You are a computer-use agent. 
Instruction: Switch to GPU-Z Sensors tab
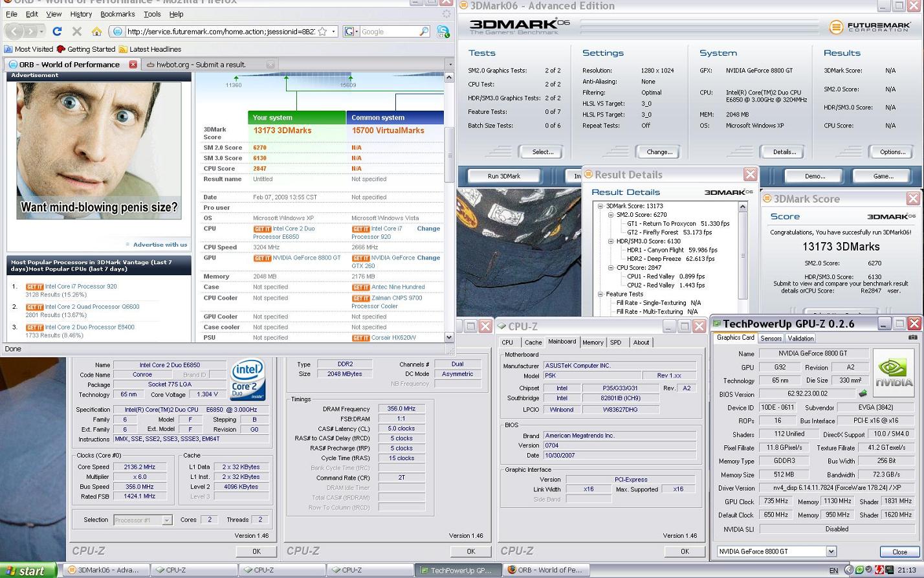click(771, 338)
